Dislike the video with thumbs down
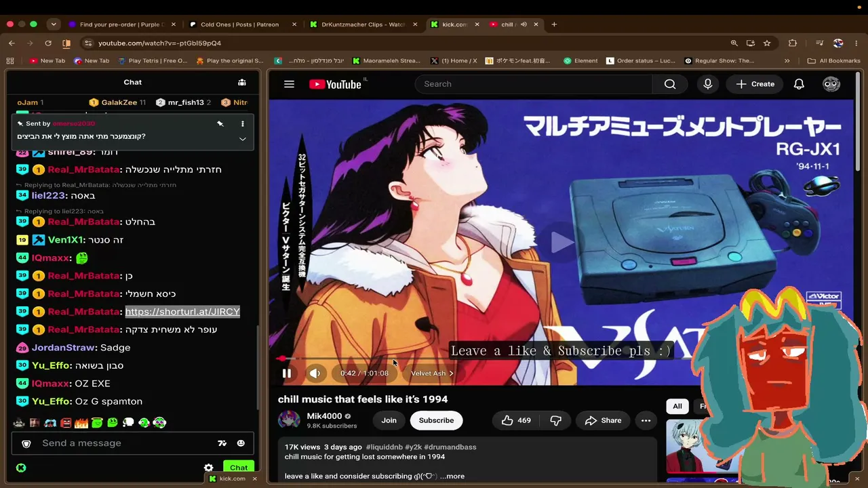Screen dimensions: 868x488 [x=555, y=420]
